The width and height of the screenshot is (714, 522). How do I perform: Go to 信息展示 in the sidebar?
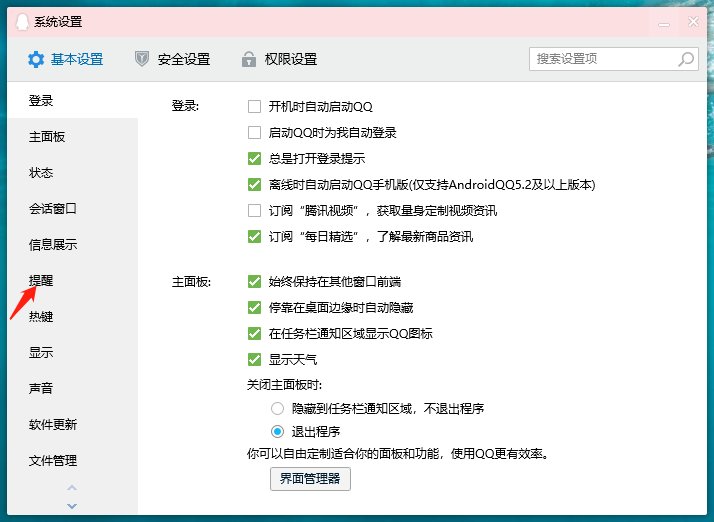click(72, 244)
